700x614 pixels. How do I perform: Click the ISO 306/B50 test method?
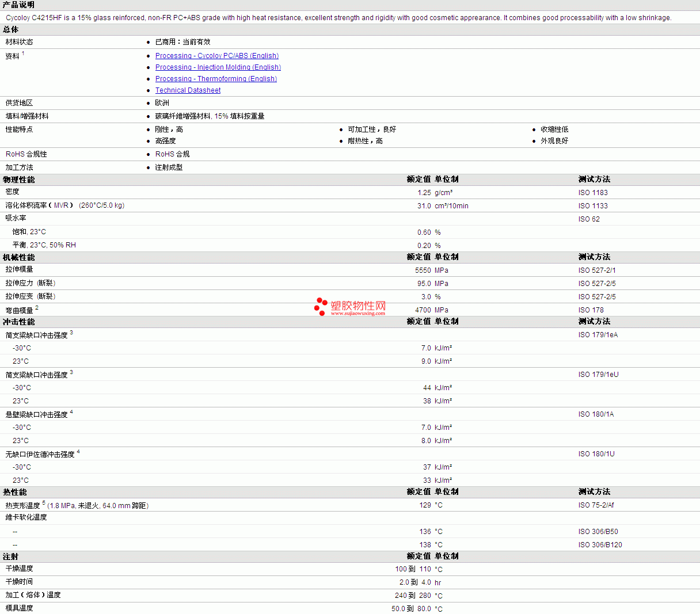598,532
